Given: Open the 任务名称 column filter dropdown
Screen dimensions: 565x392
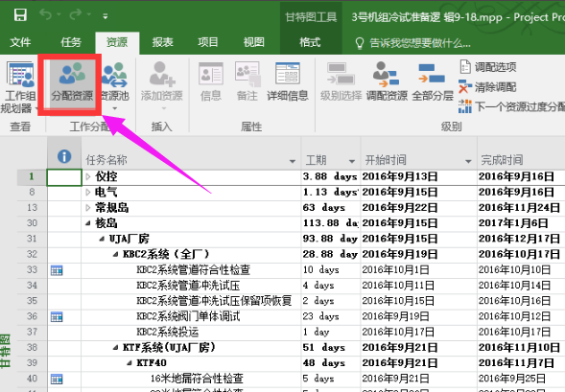Looking at the screenshot, I should 293,161.
